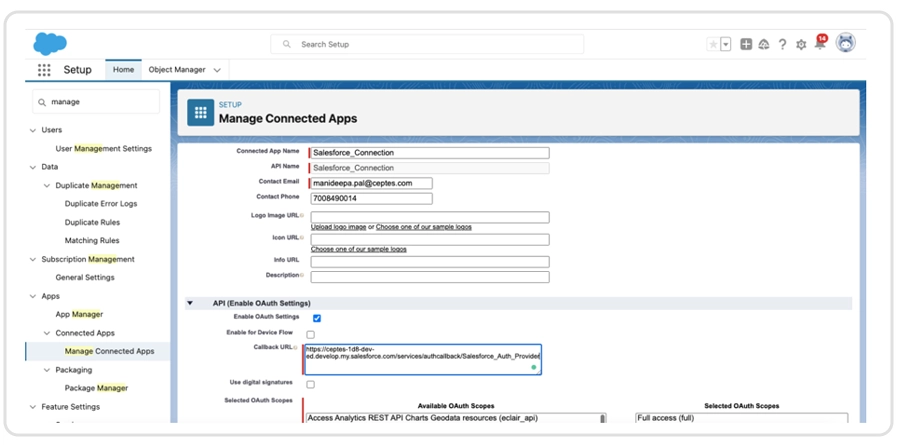View notifications via bell icon
900x445 pixels.
pos(819,45)
